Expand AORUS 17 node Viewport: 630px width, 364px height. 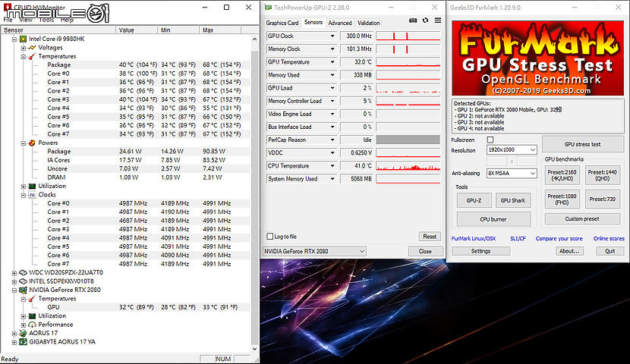[x=14, y=334]
